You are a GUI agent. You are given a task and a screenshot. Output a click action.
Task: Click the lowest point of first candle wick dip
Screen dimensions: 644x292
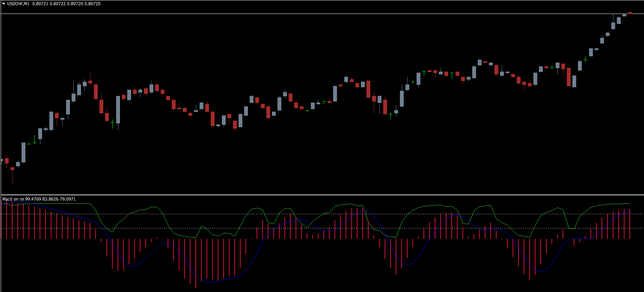coord(12,183)
